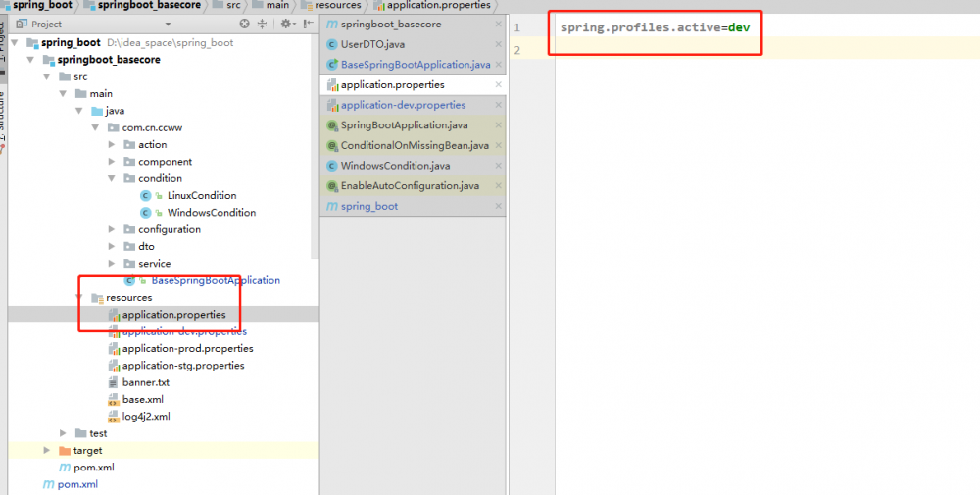Expand the target folder
The height and width of the screenshot is (495, 980).
[46, 450]
